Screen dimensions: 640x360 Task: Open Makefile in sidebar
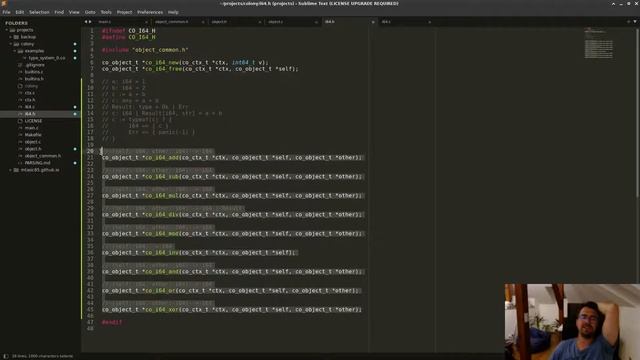tap(33, 135)
